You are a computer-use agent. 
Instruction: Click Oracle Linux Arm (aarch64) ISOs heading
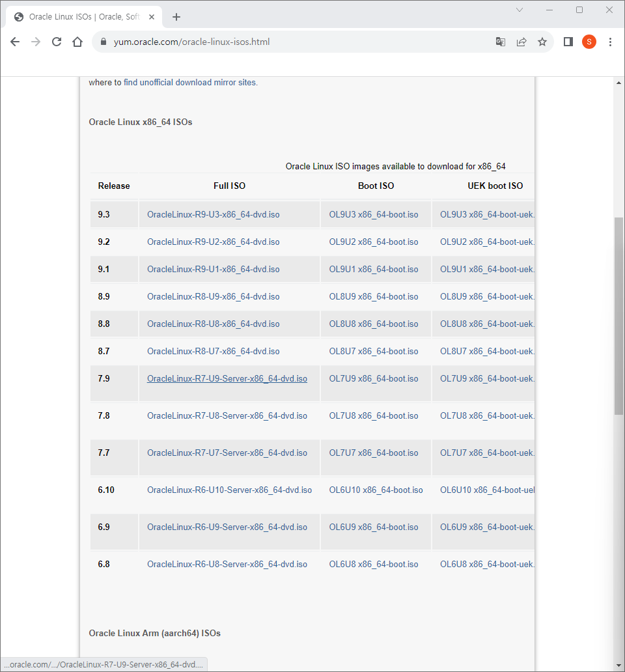(155, 634)
